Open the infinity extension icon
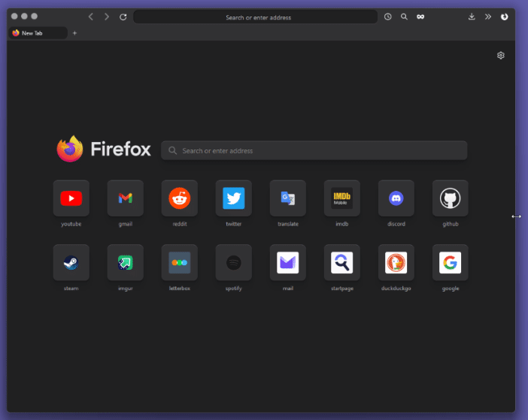528x420 pixels. pyautogui.click(x=420, y=17)
